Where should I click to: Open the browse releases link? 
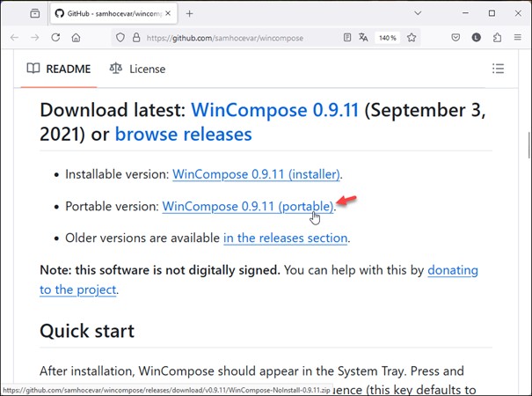click(183, 135)
